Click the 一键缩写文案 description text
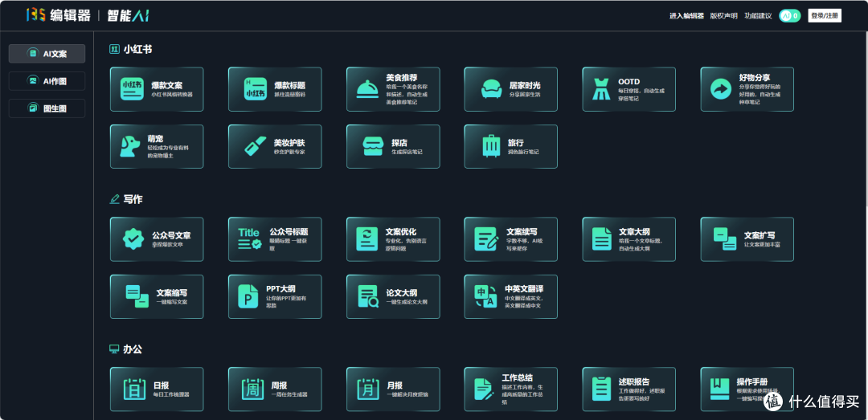The image size is (868, 420). 172,302
